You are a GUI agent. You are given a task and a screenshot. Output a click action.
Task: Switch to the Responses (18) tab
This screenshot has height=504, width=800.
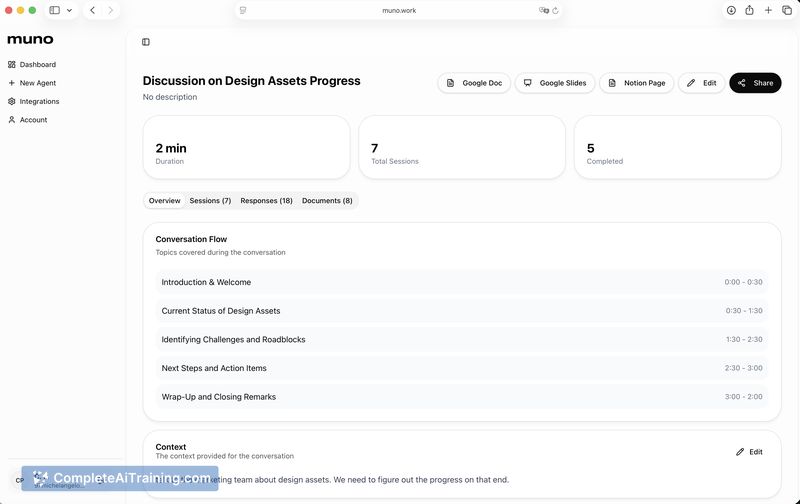click(x=266, y=201)
